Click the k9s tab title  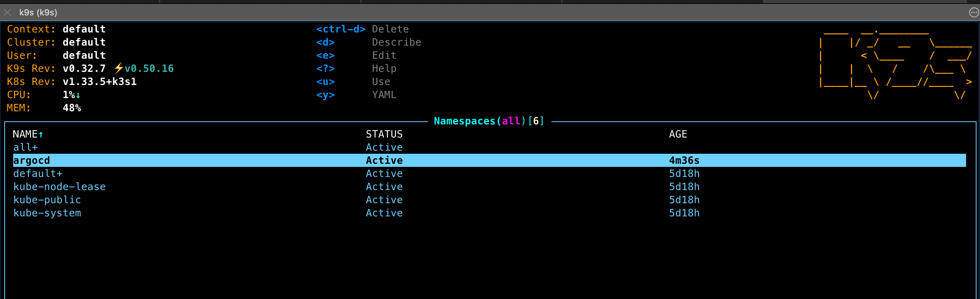point(38,12)
